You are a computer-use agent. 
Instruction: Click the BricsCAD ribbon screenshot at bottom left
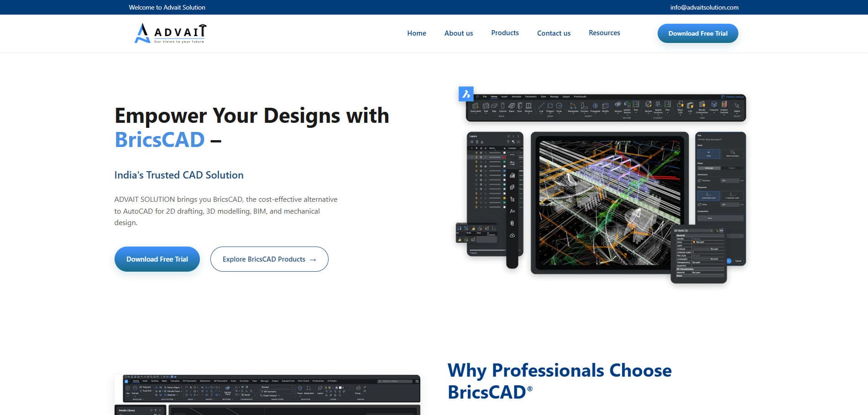[x=267, y=395]
